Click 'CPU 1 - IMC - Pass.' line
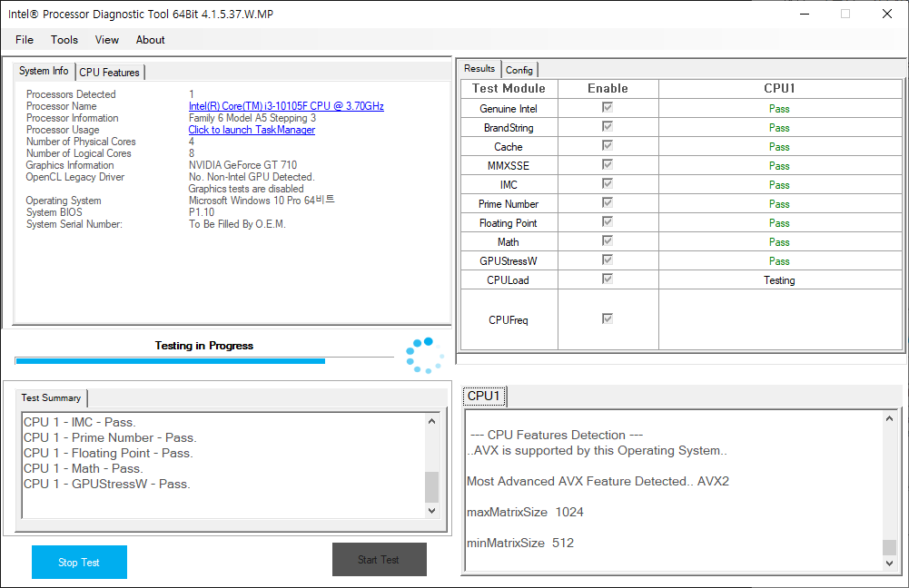The image size is (909, 588). pyautogui.click(x=80, y=422)
